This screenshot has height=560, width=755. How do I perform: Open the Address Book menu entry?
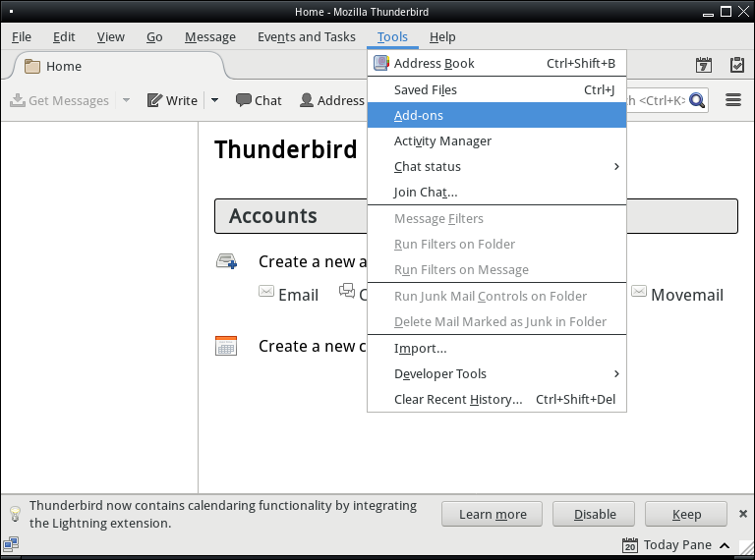coord(496,63)
